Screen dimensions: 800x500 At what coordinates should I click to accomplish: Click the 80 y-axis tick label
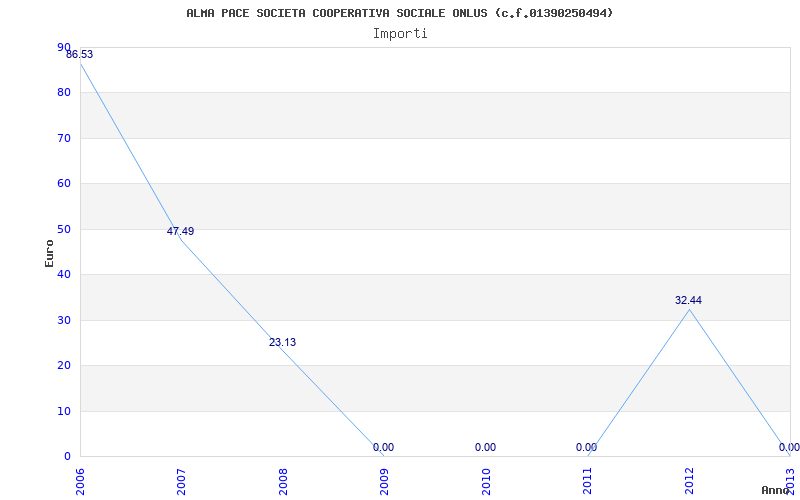(64, 93)
